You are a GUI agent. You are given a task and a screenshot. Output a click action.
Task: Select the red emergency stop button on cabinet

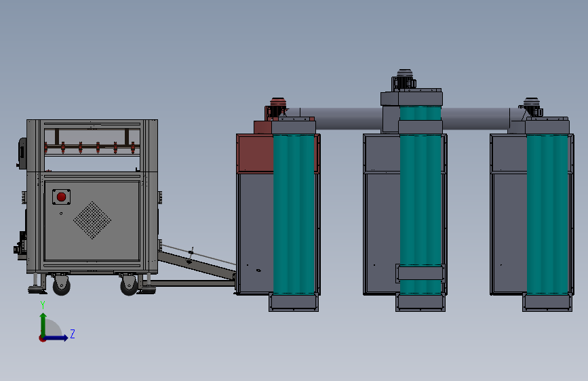(x=62, y=197)
